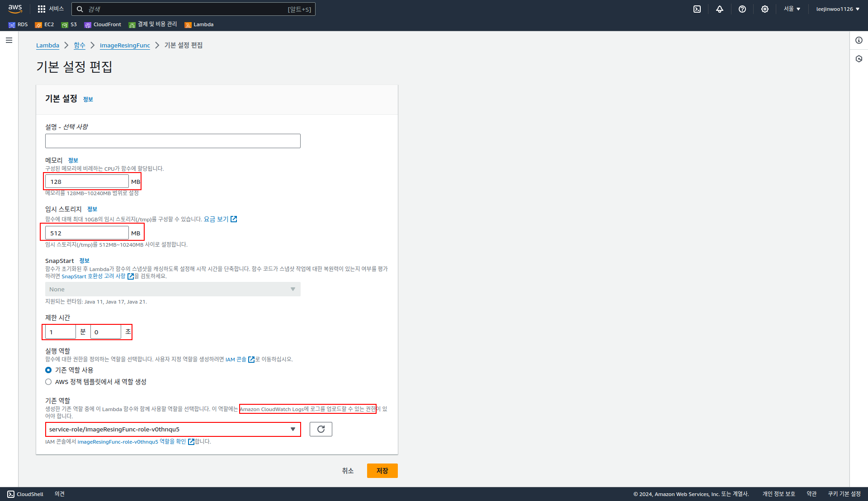The image size is (868, 501).
Task: Go to imageResingFunc in breadcrumb
Action: pos(125,45)
